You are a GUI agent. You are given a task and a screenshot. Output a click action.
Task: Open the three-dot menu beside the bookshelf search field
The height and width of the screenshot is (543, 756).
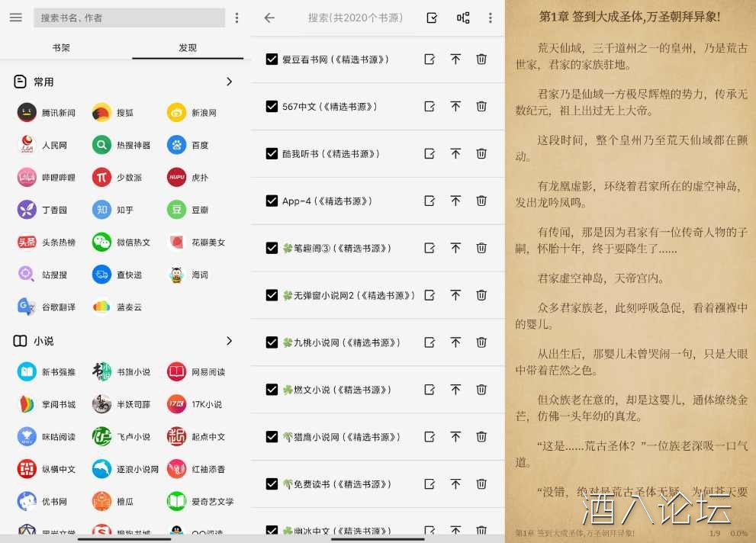[236, 18]
